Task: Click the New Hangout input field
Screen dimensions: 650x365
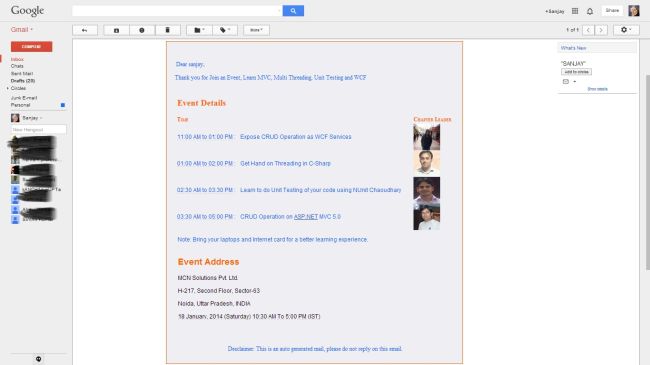Action: [39, 130]
